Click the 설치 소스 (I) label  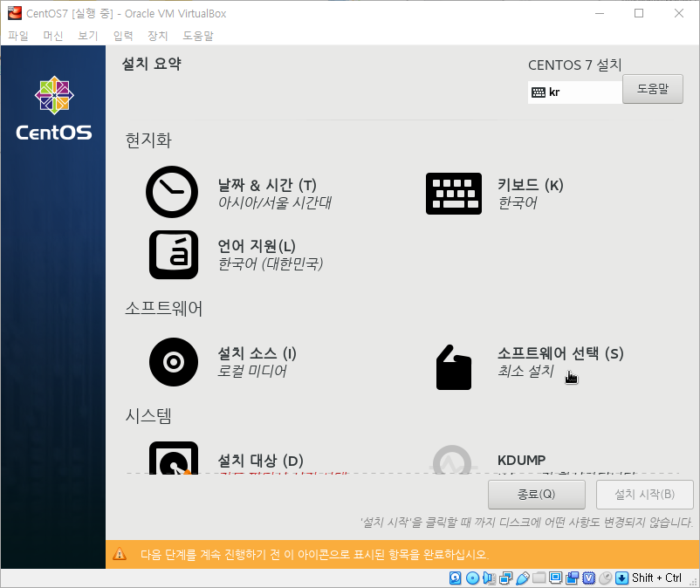257,353
